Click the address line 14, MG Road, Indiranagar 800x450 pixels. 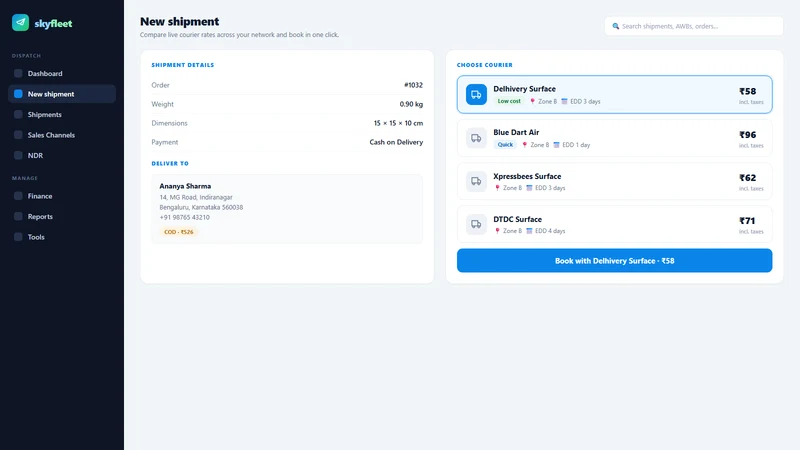point(196,197)
